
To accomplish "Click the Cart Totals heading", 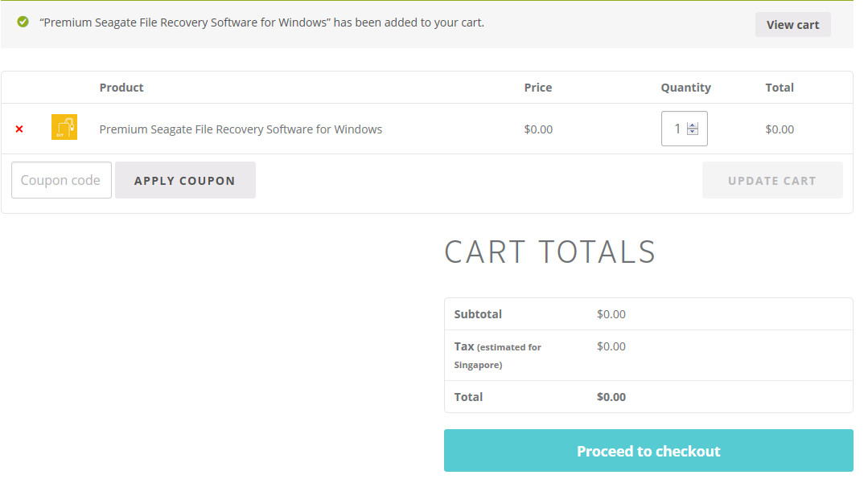I will click(550, 252).
